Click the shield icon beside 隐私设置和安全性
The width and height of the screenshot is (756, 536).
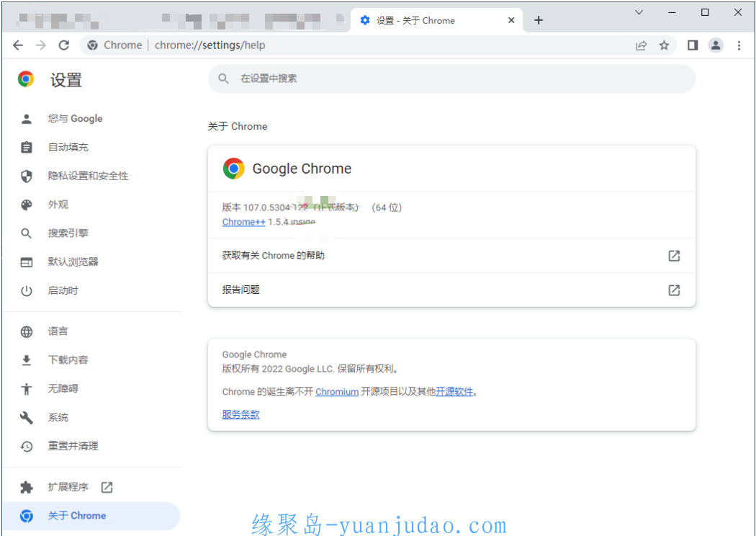[27, 176]
